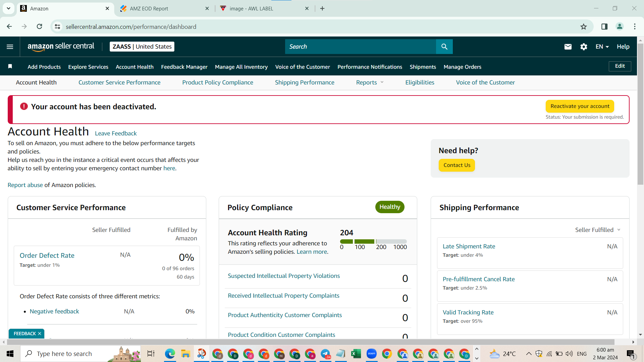Open the Leave Feedback link
The height and width of the screenshot is (362, 644).
point(116,133)
